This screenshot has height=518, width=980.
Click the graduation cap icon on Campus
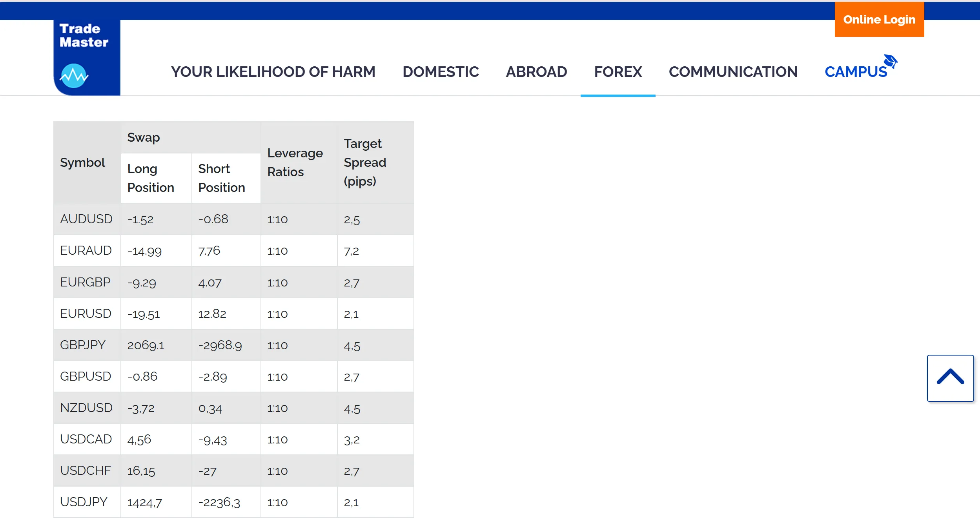pos(890,62)
